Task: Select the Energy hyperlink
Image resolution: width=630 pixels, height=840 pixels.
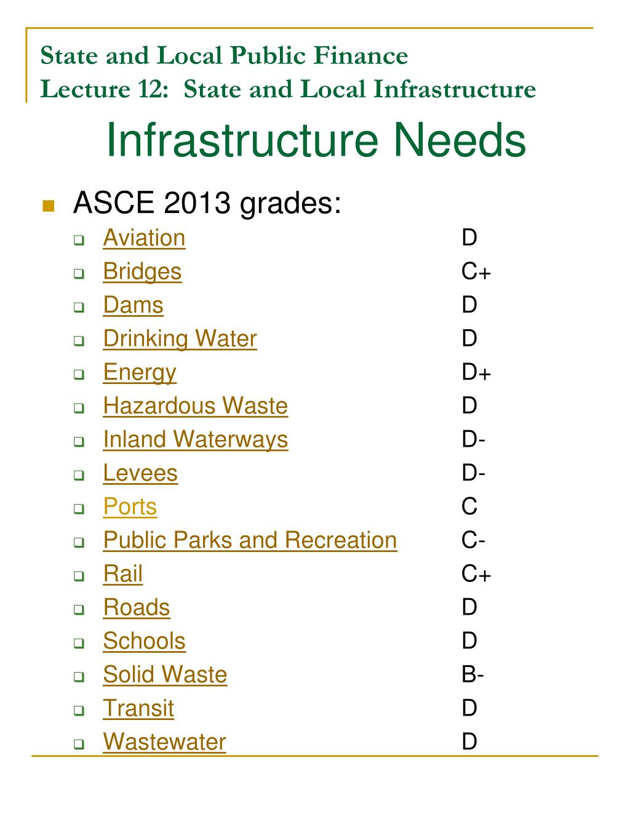Action: [140, 373]
